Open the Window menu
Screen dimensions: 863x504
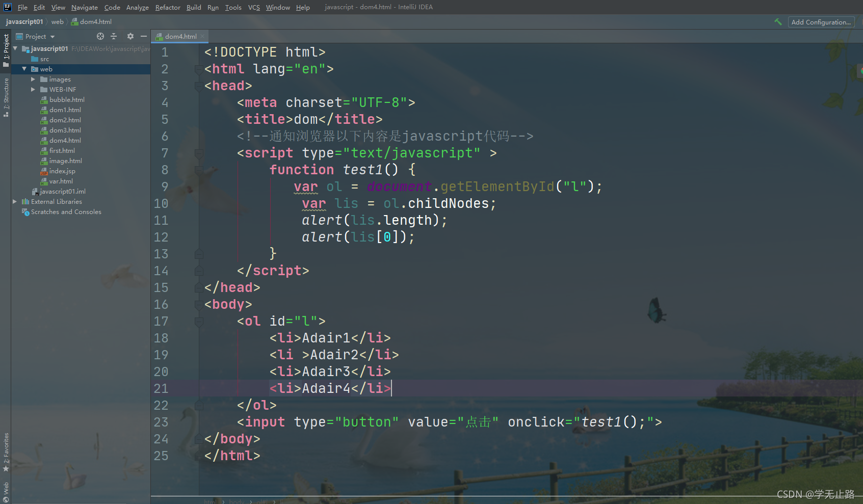(278, 7)
